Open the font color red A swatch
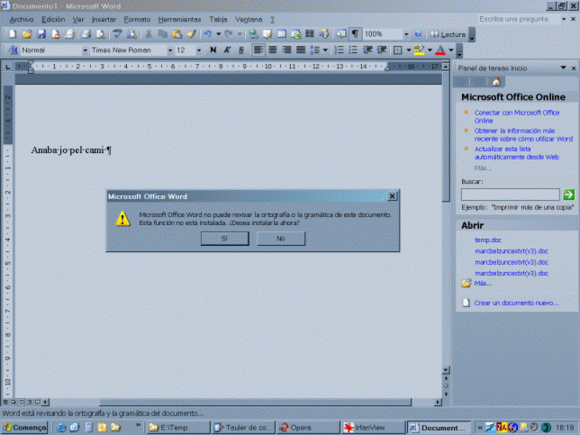The width and height of the screenshot is (580, 435). pyautogui.click(x=440, y=50)
